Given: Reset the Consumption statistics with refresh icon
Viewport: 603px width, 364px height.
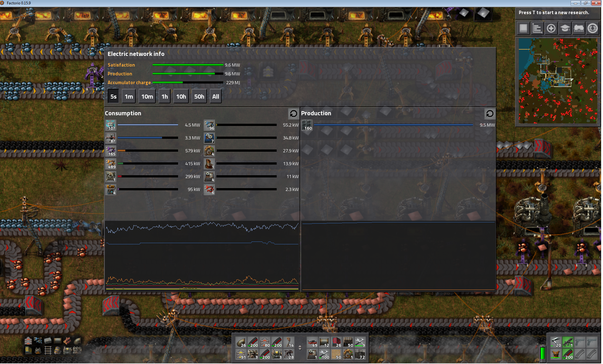Looking at the screenshot, I should (x=293, y=113).
